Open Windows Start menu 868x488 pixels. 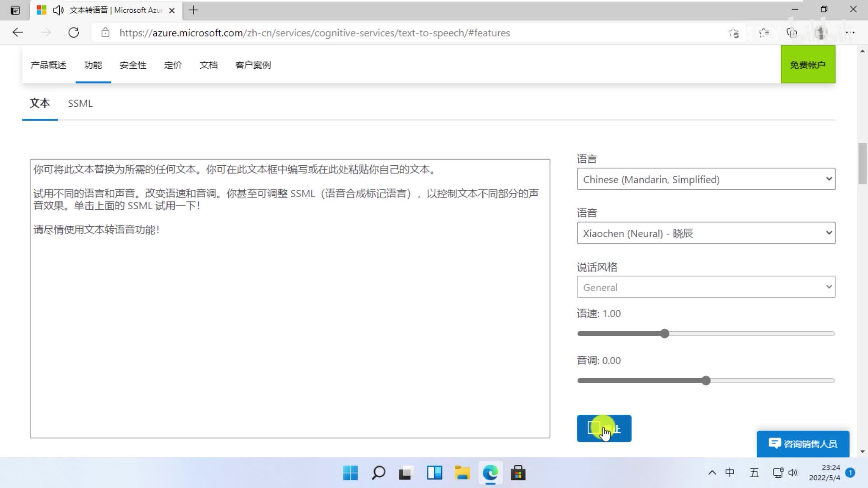click(350, 473)
